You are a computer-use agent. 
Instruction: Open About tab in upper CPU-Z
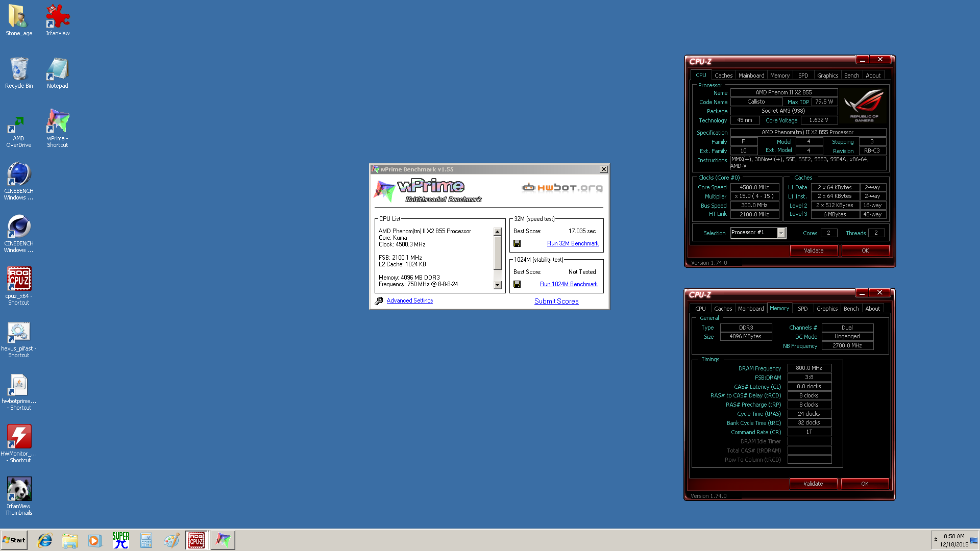[873, 76]
